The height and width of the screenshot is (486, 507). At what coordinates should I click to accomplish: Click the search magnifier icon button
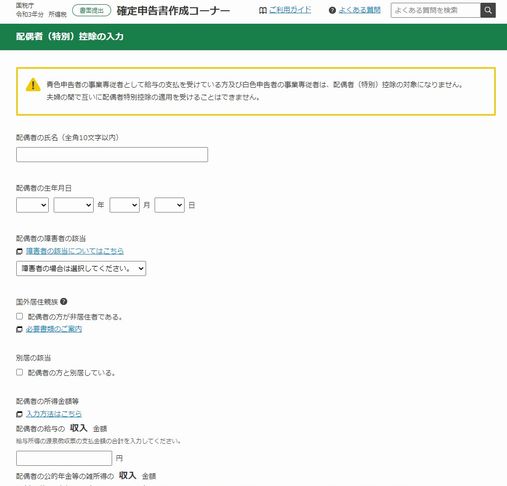click(x=488, y=10)
